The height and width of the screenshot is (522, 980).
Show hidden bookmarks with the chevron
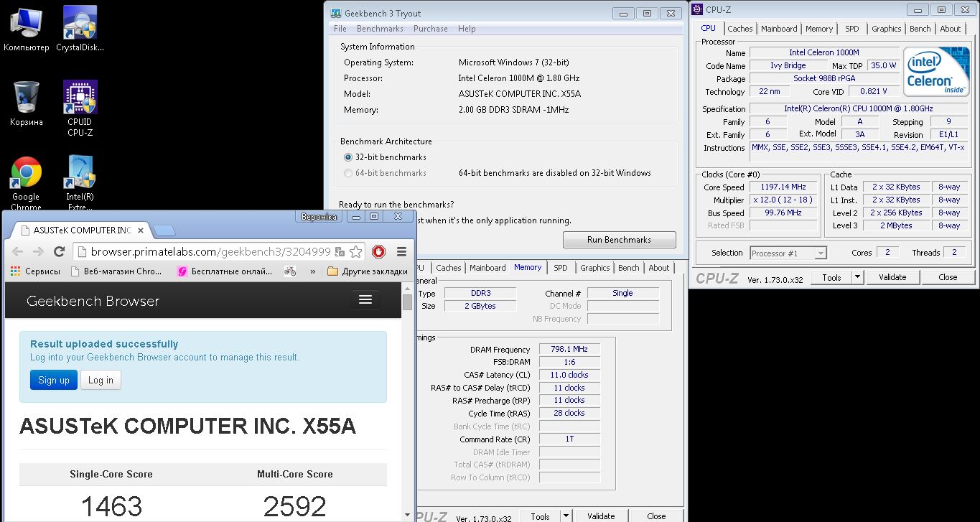point(312,271)
